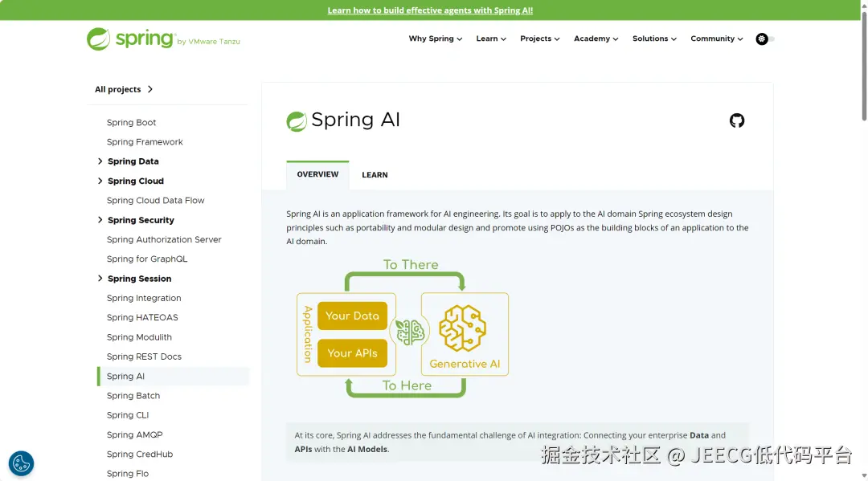Go to All projects
This screenshot has width=868, height=481.
coord(124,89)
